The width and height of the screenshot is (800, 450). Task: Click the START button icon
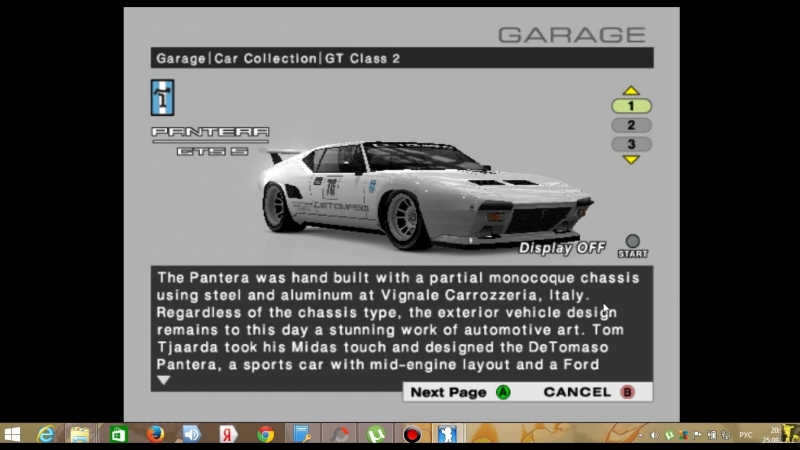tap(633, 246)
